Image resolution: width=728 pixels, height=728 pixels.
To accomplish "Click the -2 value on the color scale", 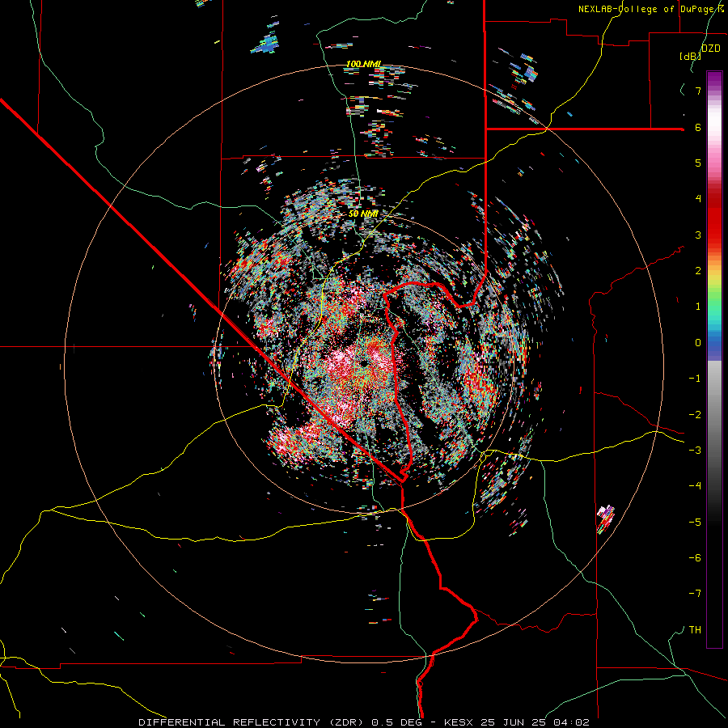I will [695, 415].
